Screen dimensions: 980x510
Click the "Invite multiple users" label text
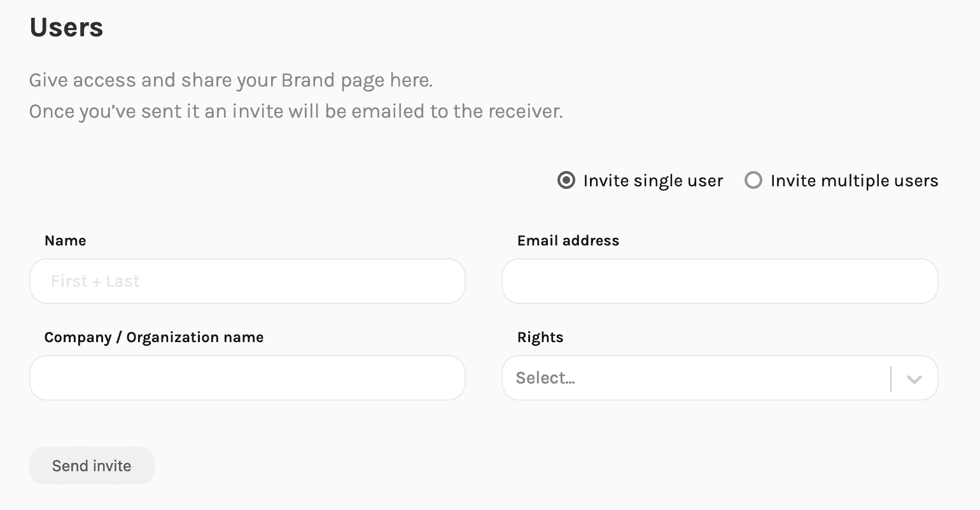click(854, 181)
